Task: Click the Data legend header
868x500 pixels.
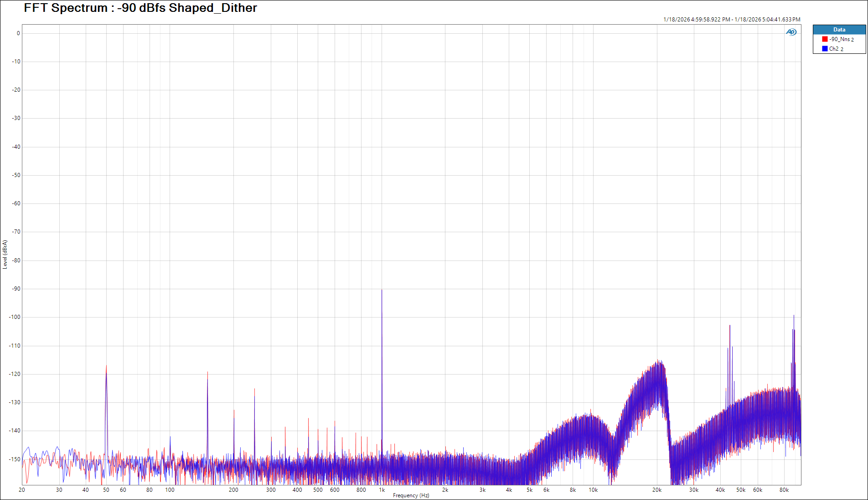Action: 839,30
